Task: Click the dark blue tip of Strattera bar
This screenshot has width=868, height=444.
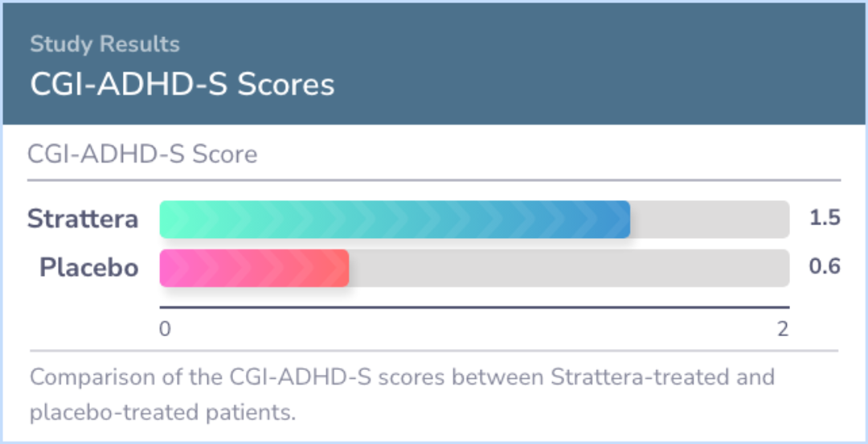Action: click(620, 220)
